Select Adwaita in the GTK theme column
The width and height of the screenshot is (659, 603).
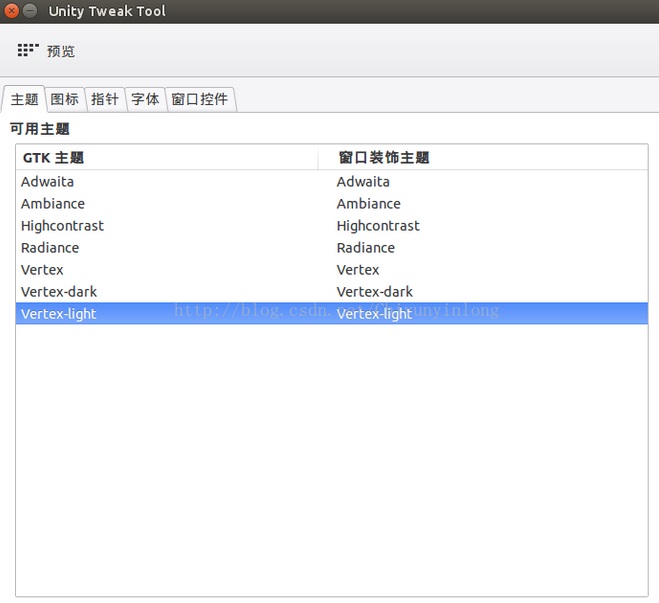[x=47, y=182]
